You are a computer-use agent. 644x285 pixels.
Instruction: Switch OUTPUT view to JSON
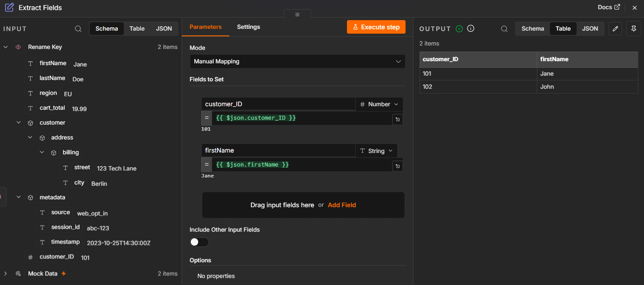tap(590, 28)
